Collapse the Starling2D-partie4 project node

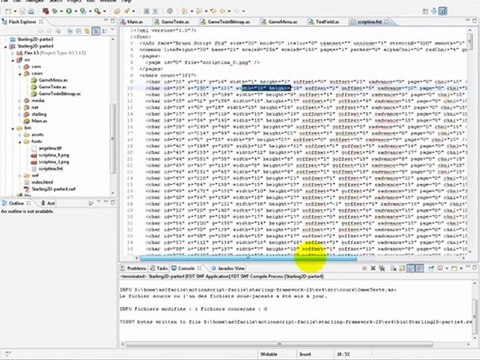click(x=6, y=46)
